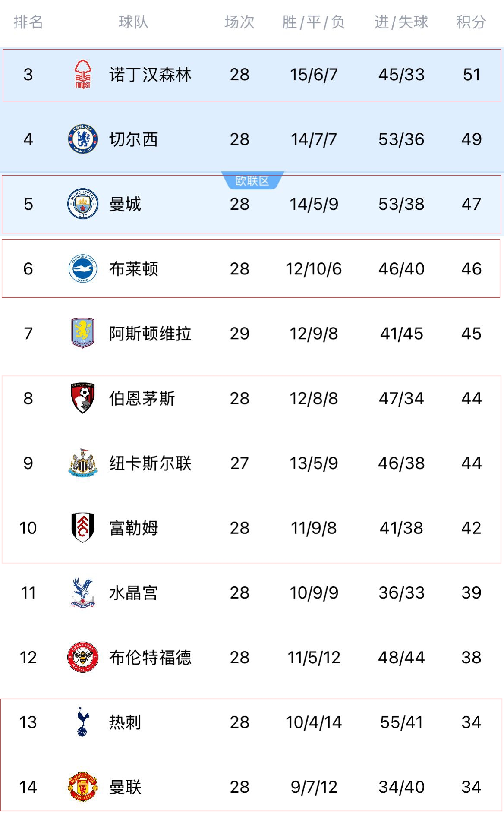Click the 排名 column header

(28, 22)
